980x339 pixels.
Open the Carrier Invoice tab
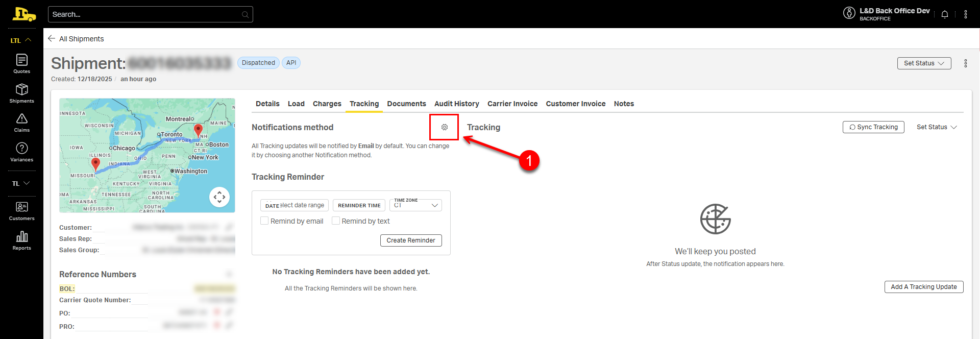click(x=512, y=104)
